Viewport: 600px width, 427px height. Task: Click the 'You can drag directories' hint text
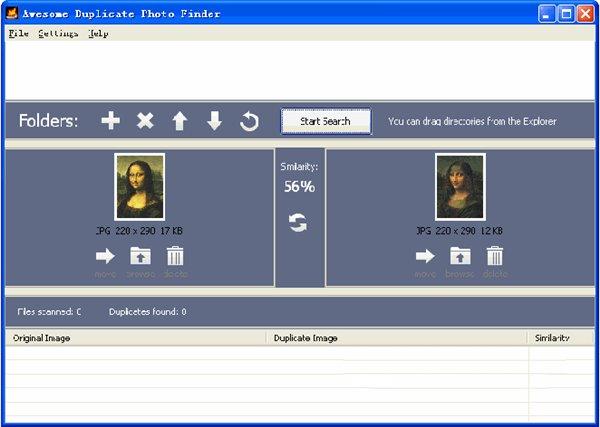click(472, 122)
